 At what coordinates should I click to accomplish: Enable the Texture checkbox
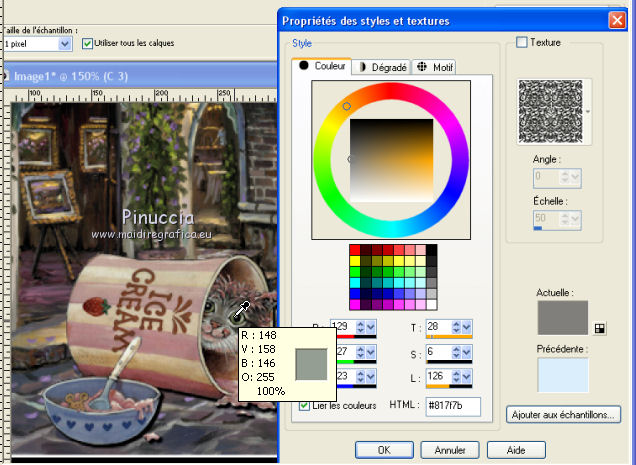tap(522, 42)
